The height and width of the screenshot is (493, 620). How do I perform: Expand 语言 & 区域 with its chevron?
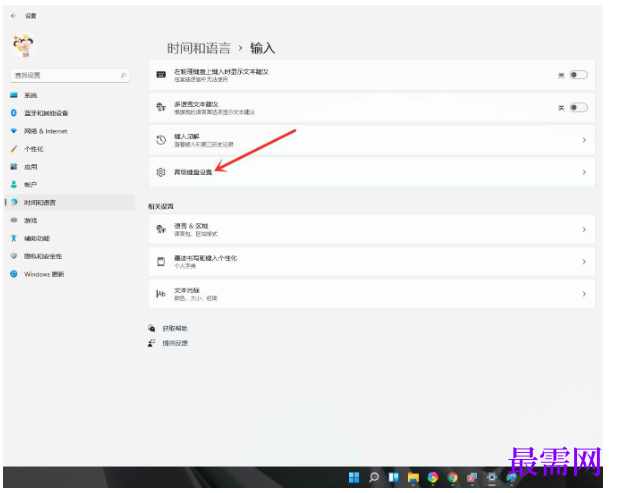tap(584, 229)
